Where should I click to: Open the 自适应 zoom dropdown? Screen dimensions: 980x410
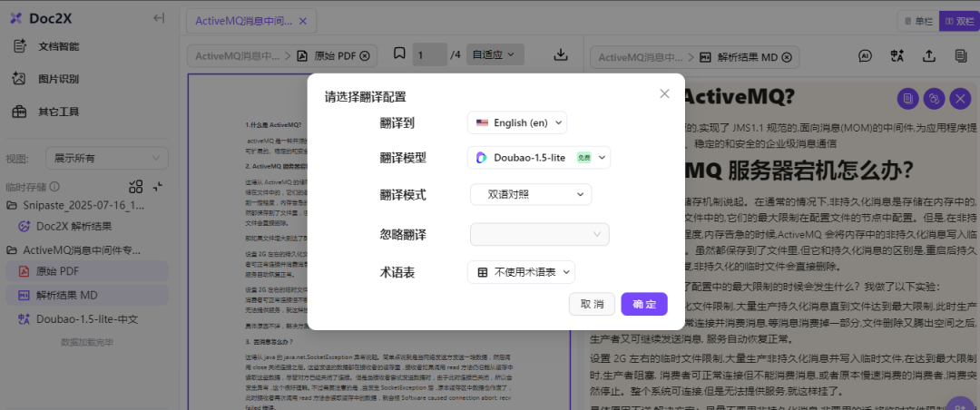(x=494, y=54)
